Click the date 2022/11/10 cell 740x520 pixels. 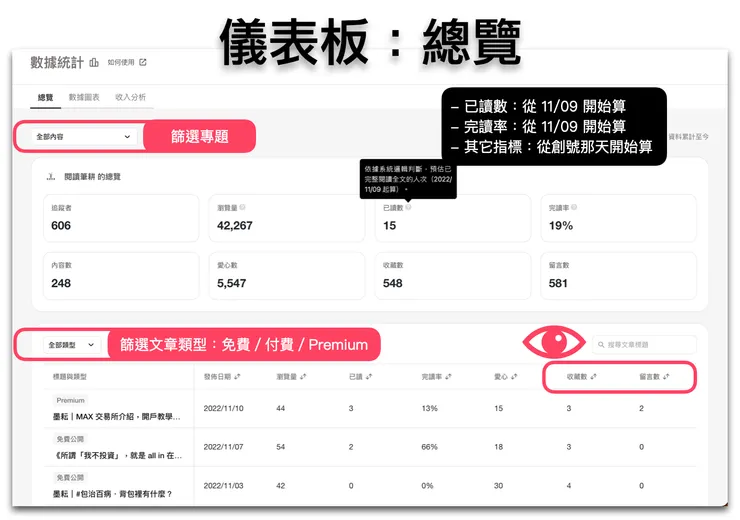coord(223,408)
